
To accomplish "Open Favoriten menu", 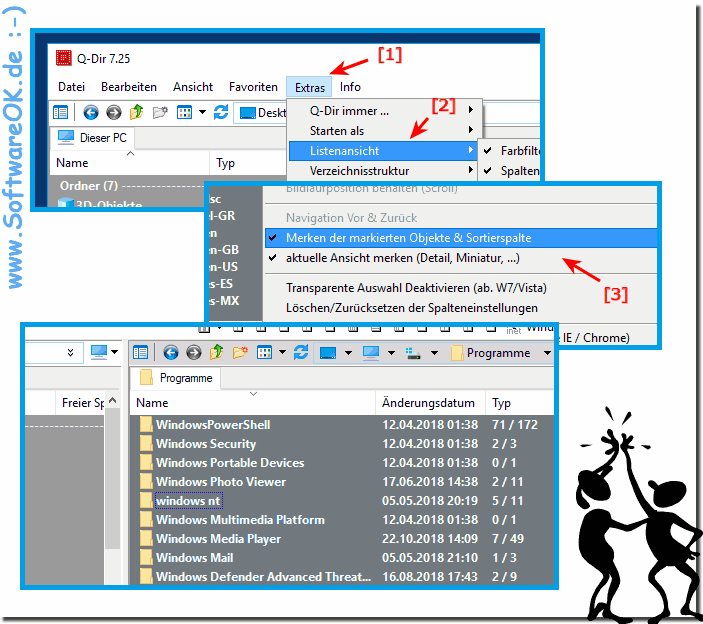I will pos(253,87).
